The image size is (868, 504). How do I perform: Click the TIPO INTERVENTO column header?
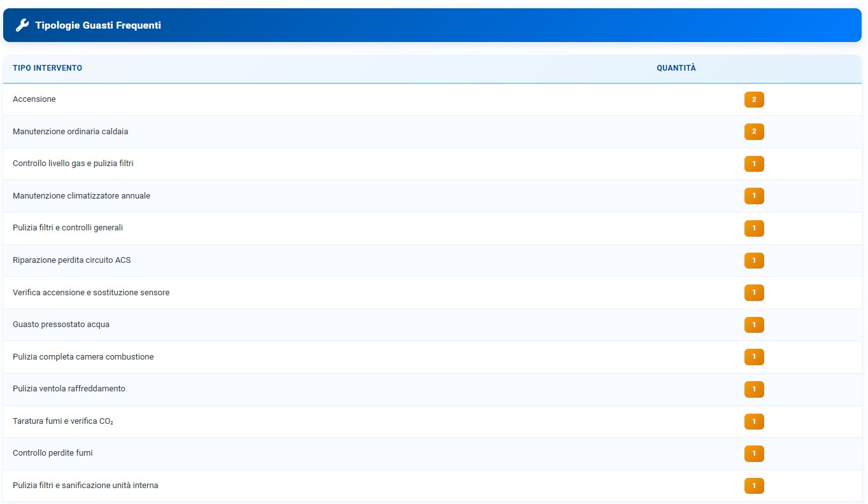pos(47,68)
